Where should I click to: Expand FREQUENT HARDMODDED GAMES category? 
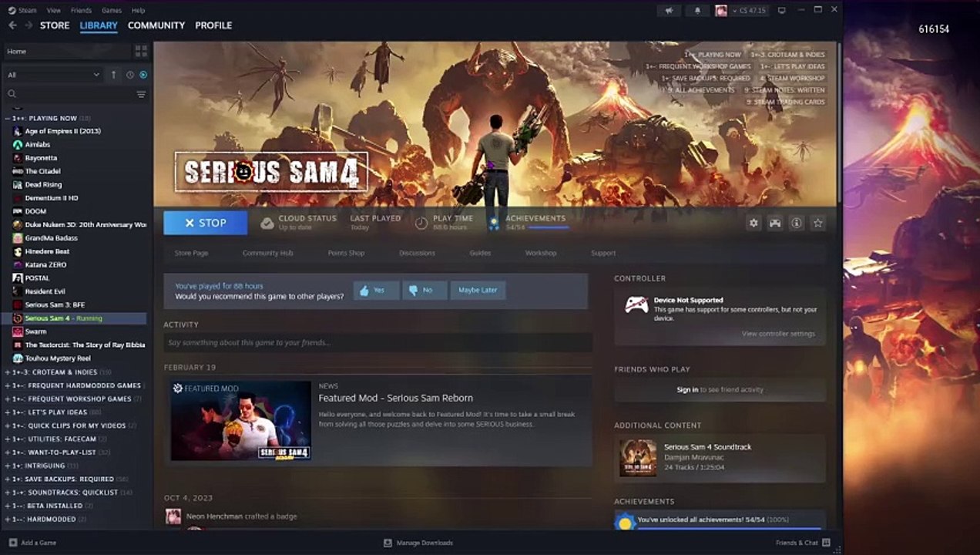tap(8, 385)
